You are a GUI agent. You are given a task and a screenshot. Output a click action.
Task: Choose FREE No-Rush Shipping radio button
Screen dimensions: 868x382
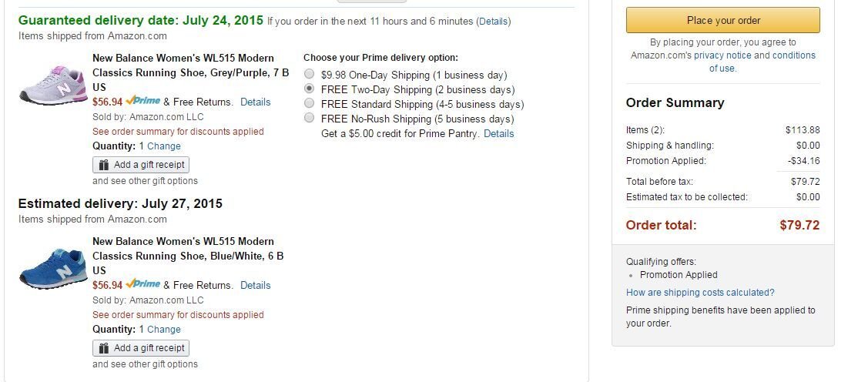click(x=310, y=118)
